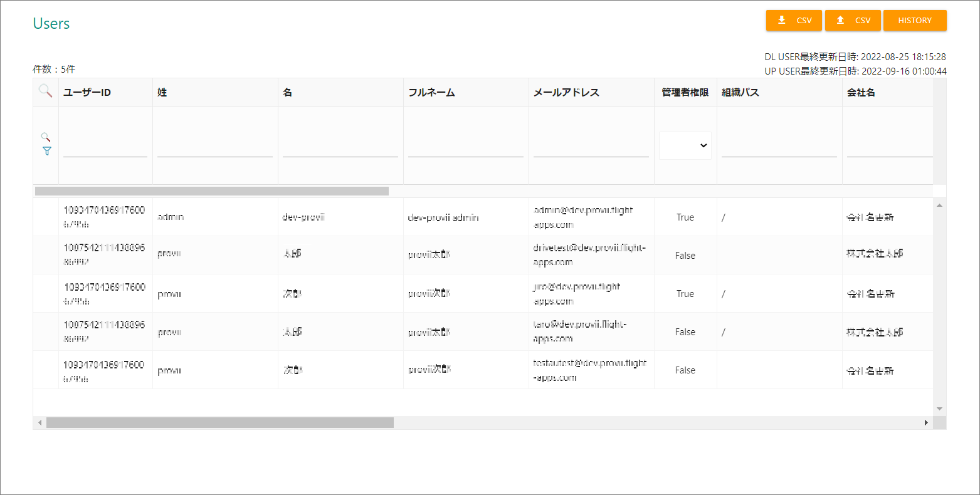Click the vertical scrollbar down arrow

click(x=939, y=409)
